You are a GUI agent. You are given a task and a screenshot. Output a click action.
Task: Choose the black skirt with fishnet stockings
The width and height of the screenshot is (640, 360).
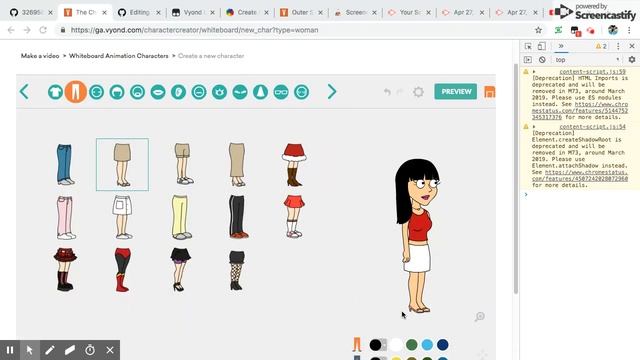click(x=237, y=270)
